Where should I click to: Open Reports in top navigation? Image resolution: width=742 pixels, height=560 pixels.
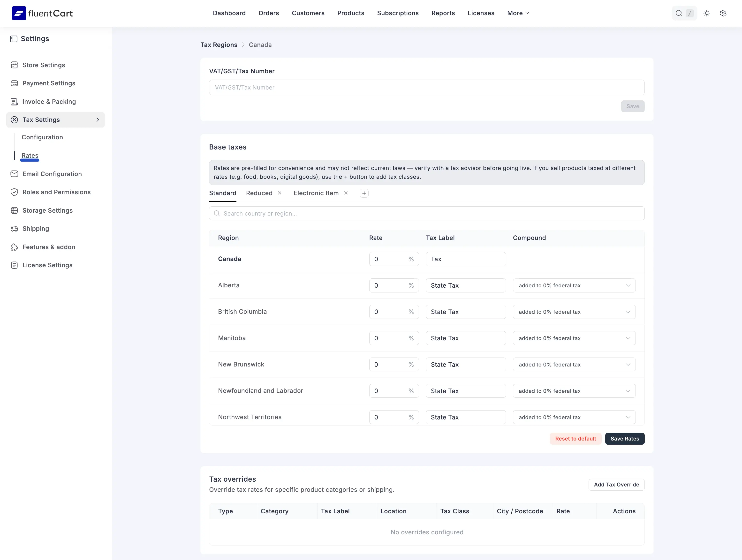443,13
